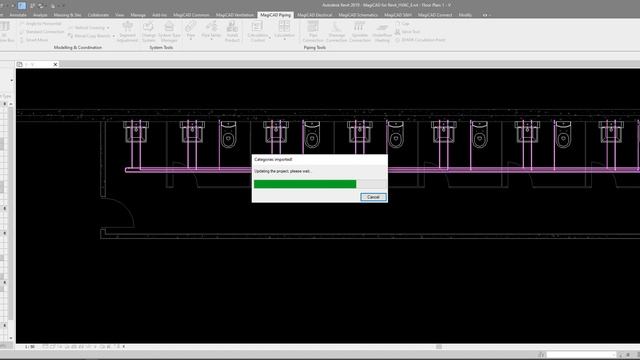
Task: Click the Angle to Horizontal option
Action: point(40,24)
